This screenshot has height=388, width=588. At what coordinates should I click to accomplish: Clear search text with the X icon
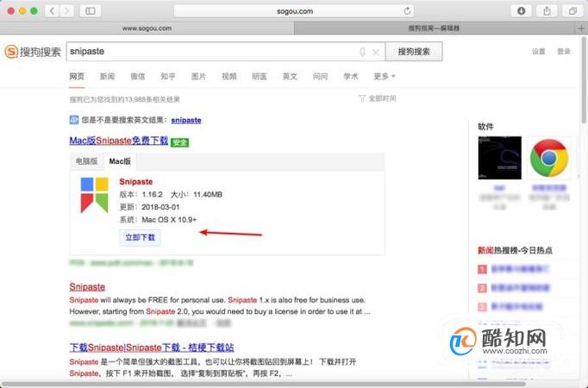click(376, 53)
